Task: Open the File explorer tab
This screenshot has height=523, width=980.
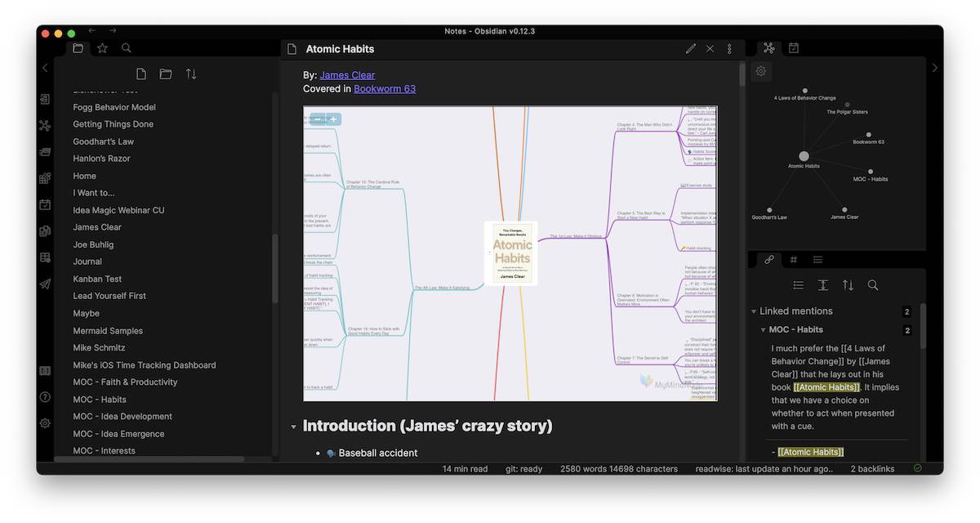Action: pyautogui.click(x=78, y=48)
